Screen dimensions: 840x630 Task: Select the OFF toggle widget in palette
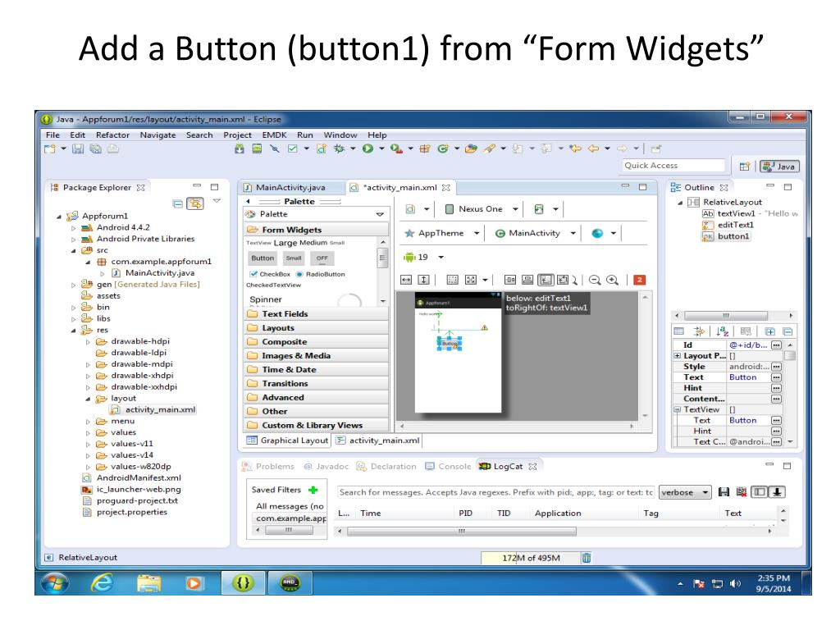[x=322, y=258]
